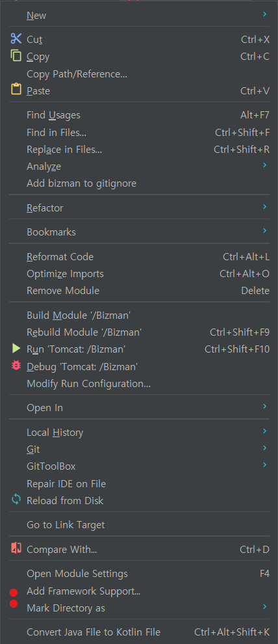
Task: Click the Compare With icon
Action: (16, 548)
